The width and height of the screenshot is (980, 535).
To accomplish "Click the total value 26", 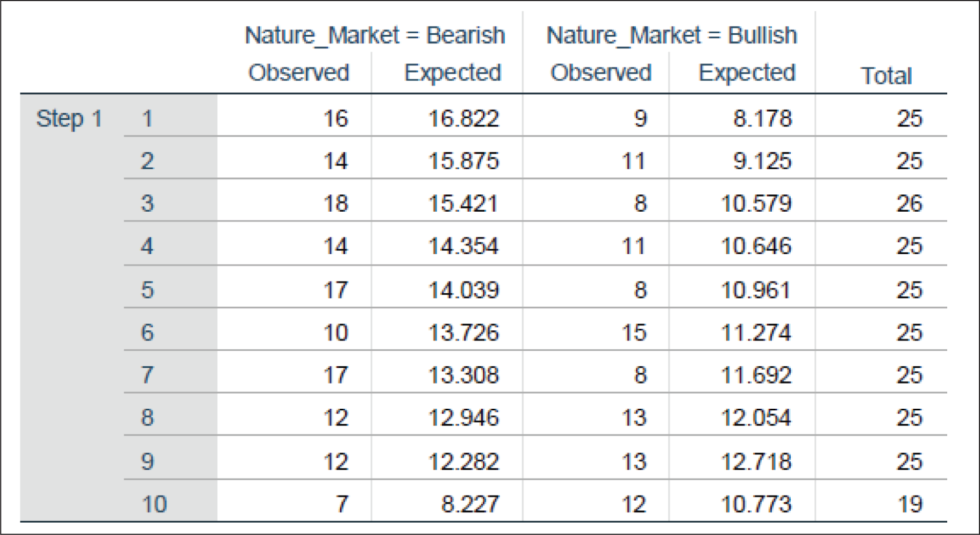I will click(909, 203).
